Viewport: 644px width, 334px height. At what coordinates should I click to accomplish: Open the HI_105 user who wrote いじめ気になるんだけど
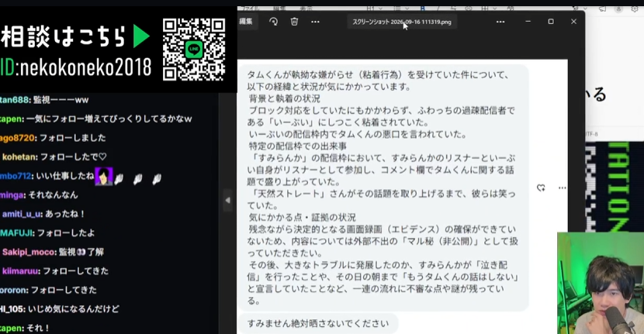12,309
